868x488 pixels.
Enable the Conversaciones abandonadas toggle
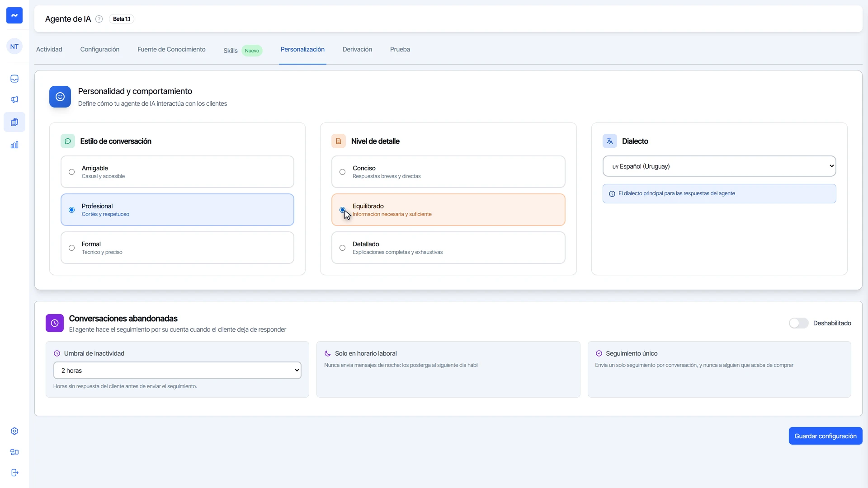798,323
